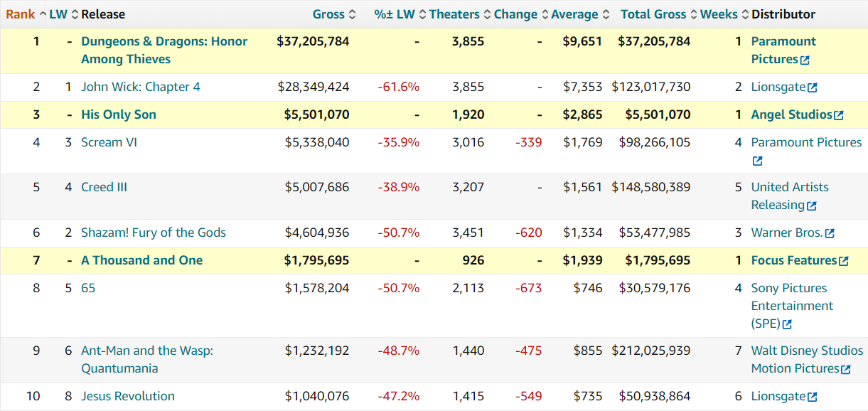
Task: Sort by the Gross column header
Action: (334, 14)
